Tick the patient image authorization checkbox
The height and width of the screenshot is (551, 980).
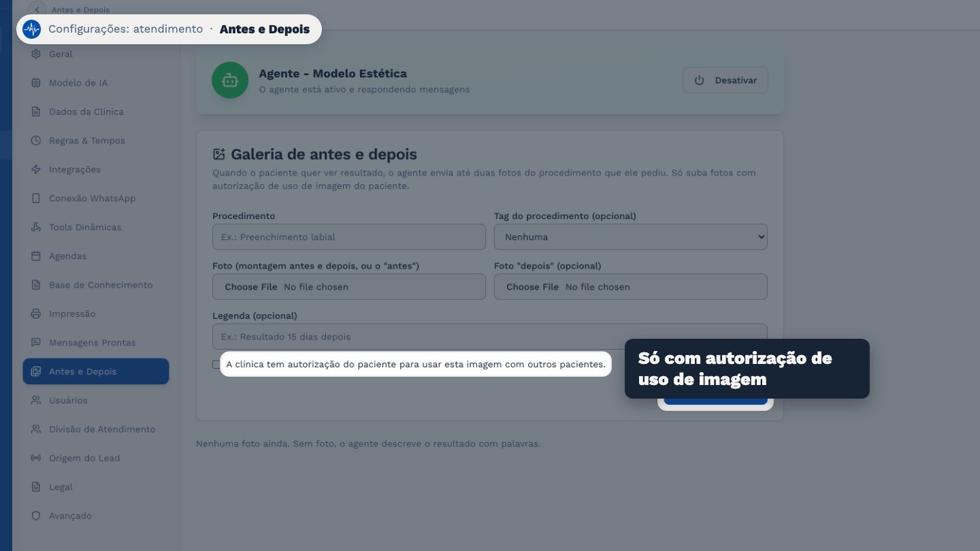216,365
